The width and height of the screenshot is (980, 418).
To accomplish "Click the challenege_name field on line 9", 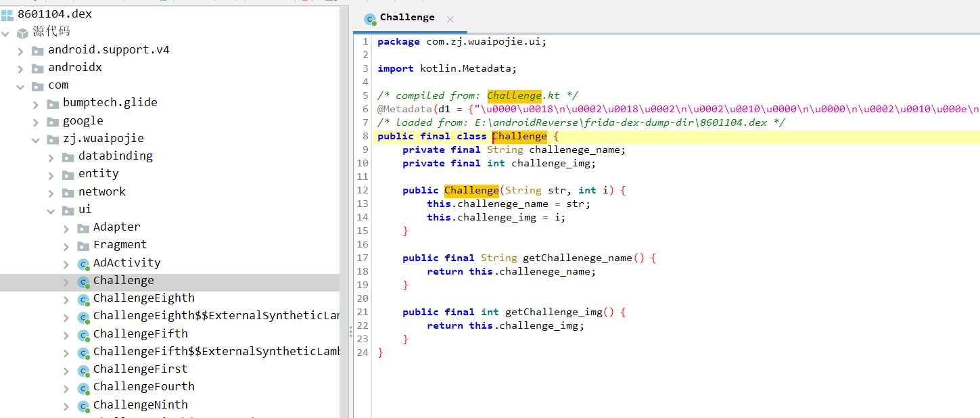I will 575,149.
